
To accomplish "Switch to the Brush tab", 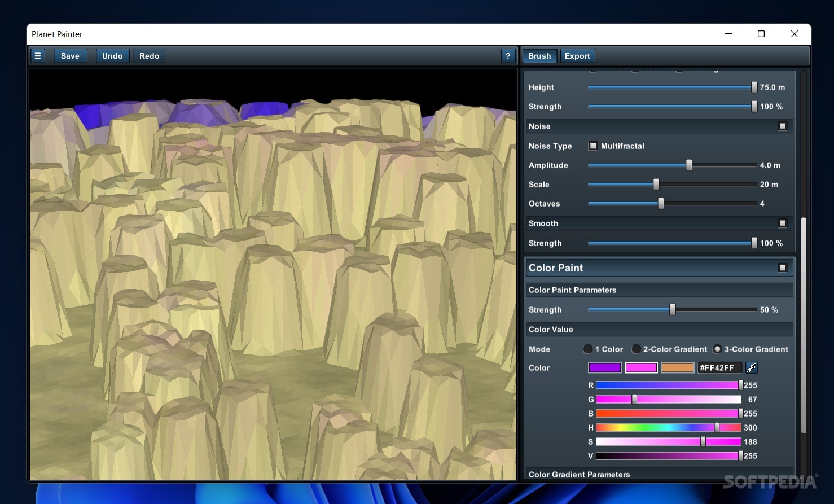I will point(539,56).
